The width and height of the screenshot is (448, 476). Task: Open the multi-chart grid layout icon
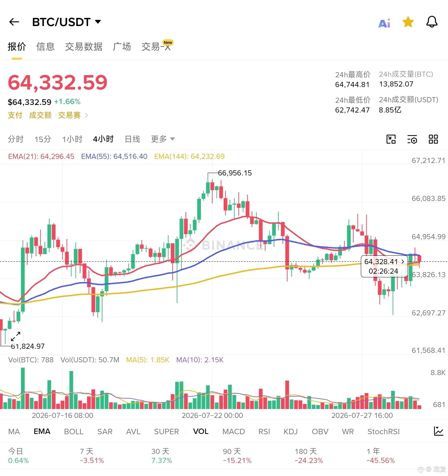(x=433, y=139)
